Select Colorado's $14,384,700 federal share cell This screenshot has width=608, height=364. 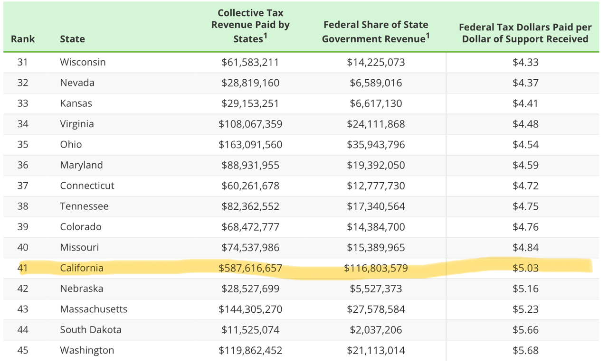pos(375,227)
